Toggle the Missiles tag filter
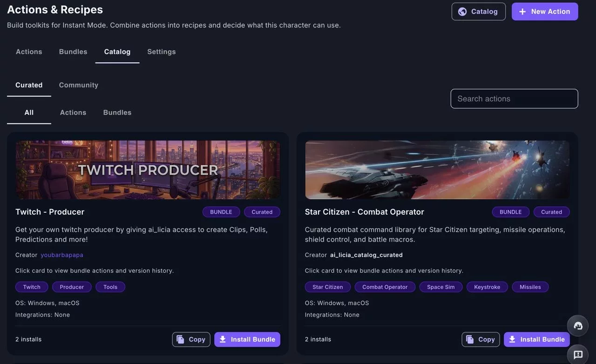 pos(530,287)
